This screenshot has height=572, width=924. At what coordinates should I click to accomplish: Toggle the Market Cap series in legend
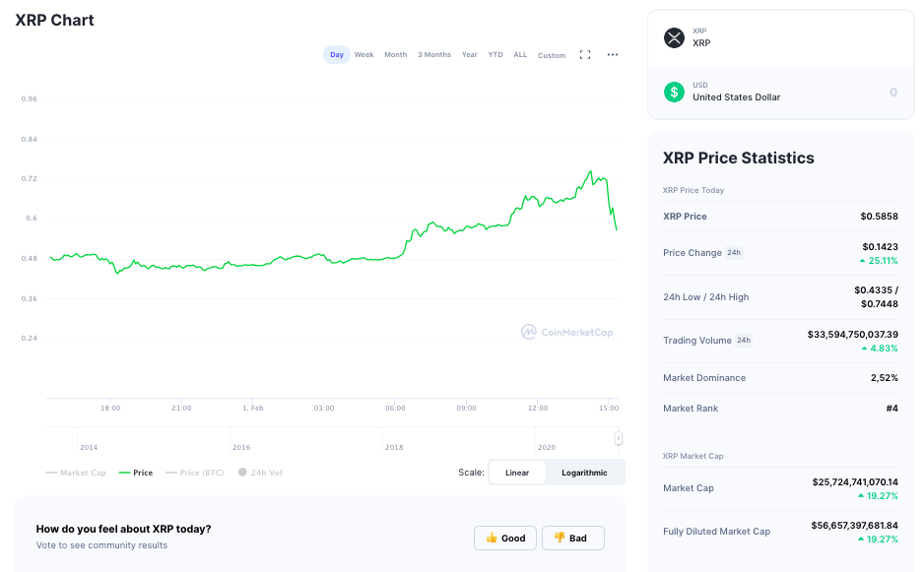[76, 473]
